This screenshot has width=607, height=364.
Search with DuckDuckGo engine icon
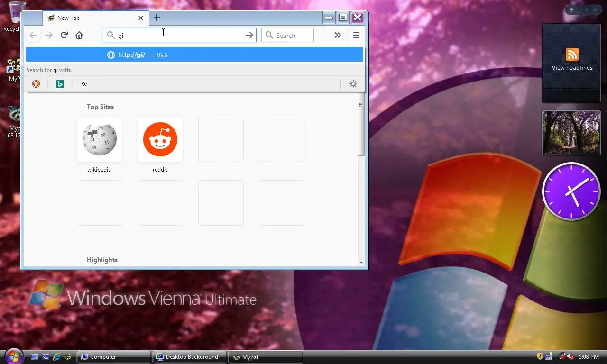(x=36, y=84)
